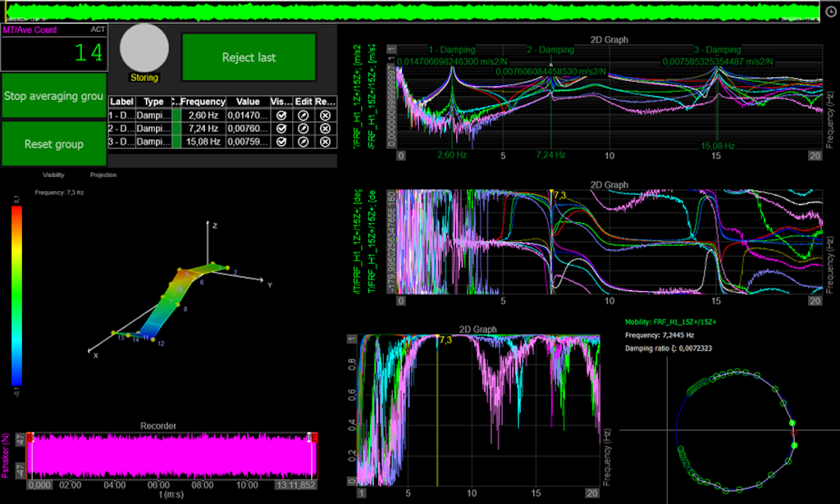
Task: Select the 2,60 Hz frequency cell
Action: pyautogui.click(x=203, y=115)
